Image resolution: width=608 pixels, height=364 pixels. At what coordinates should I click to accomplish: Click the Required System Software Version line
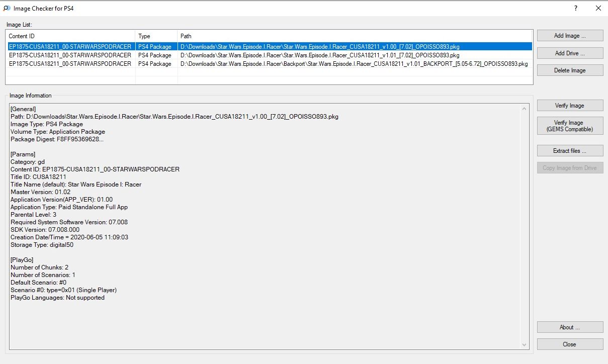(x=69, y=222)
